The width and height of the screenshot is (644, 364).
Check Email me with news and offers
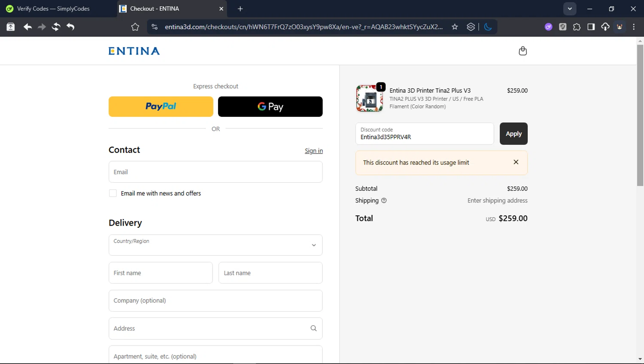click(113, 193)
